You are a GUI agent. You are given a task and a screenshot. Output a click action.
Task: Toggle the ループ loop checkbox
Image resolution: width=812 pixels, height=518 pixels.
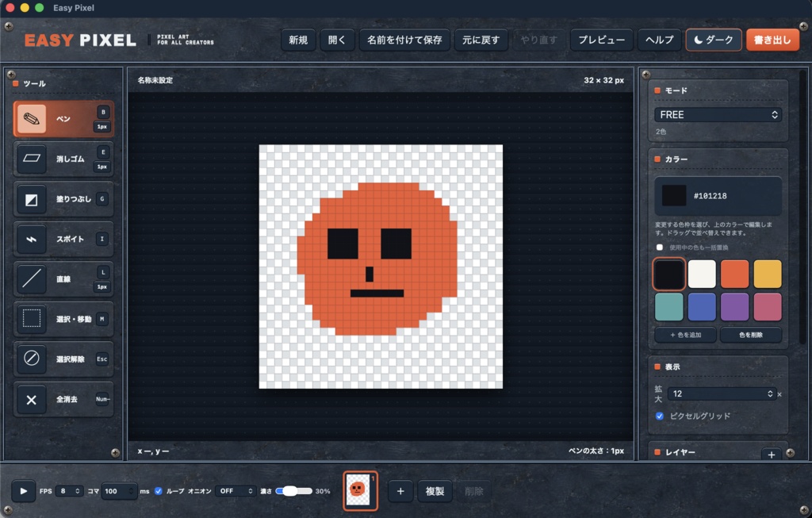pos(159,491)
